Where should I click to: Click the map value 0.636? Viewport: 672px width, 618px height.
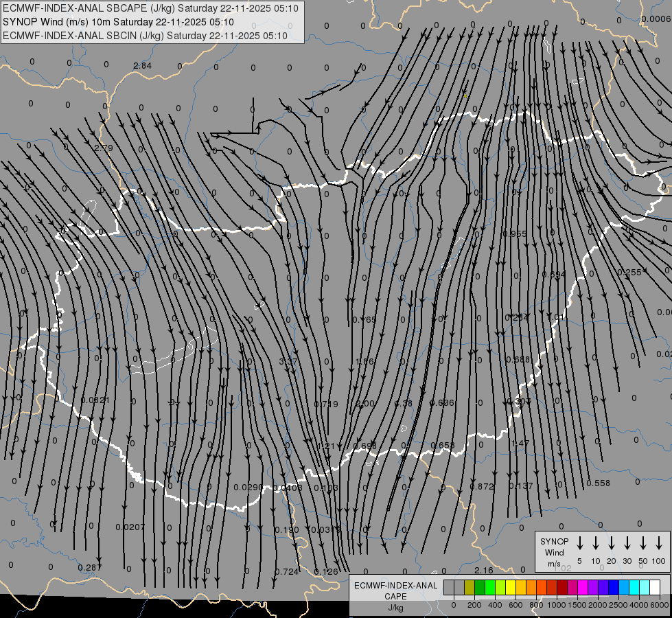(442, 402)
